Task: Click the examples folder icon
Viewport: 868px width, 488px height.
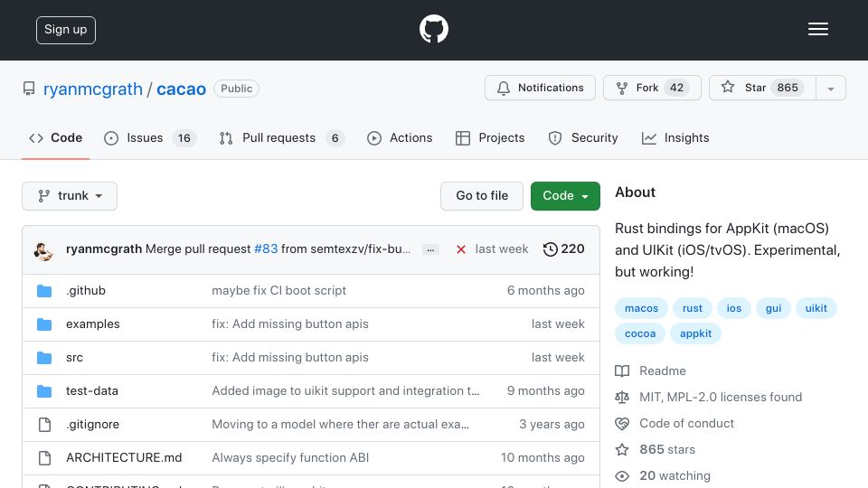Action: (44, 324)
